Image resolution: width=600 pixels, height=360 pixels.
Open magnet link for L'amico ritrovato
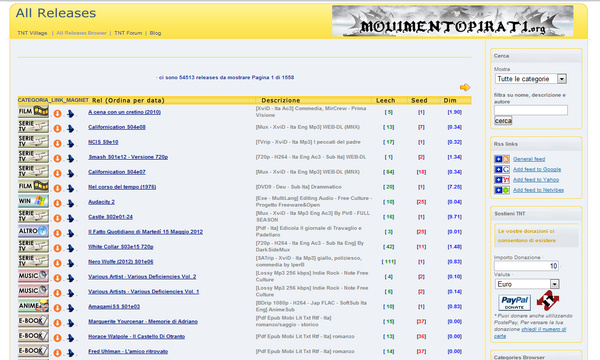[71, 352]
